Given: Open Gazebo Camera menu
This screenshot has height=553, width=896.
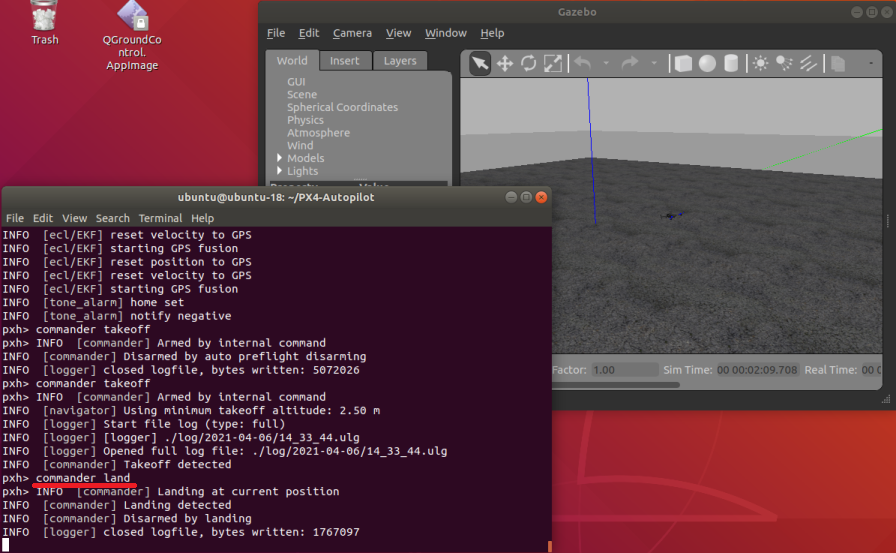Looking at the screenshot, I should click(353, 33).
